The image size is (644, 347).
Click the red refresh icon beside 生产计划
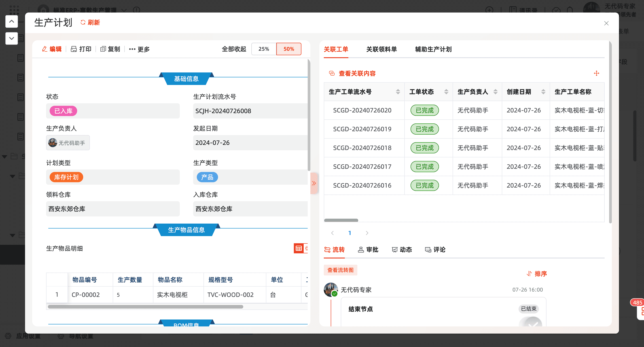[83, 23]
